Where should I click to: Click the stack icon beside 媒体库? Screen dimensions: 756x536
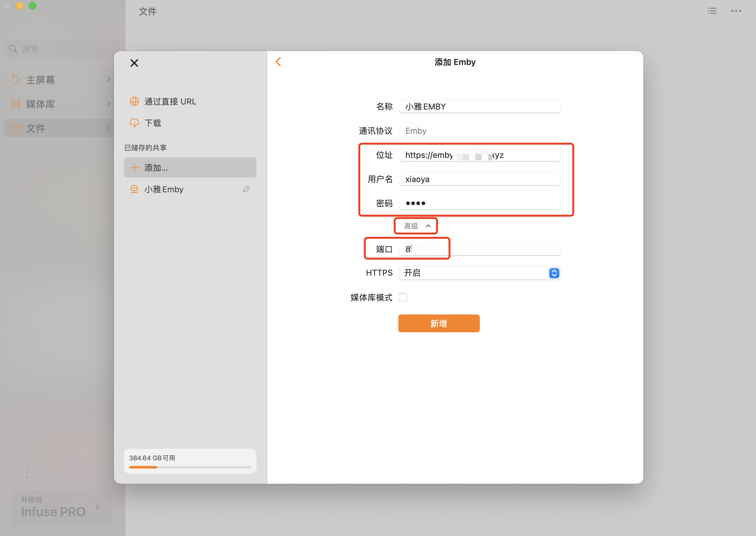click(16, 104)
